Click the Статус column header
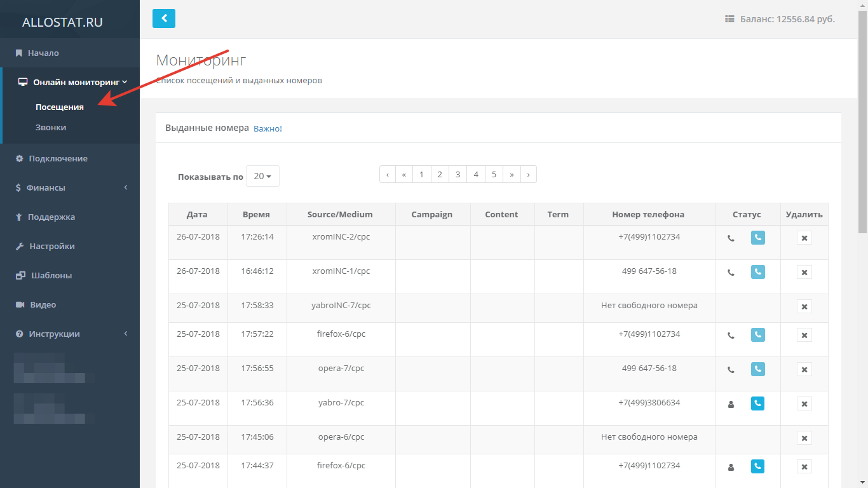 pos(747,214)
